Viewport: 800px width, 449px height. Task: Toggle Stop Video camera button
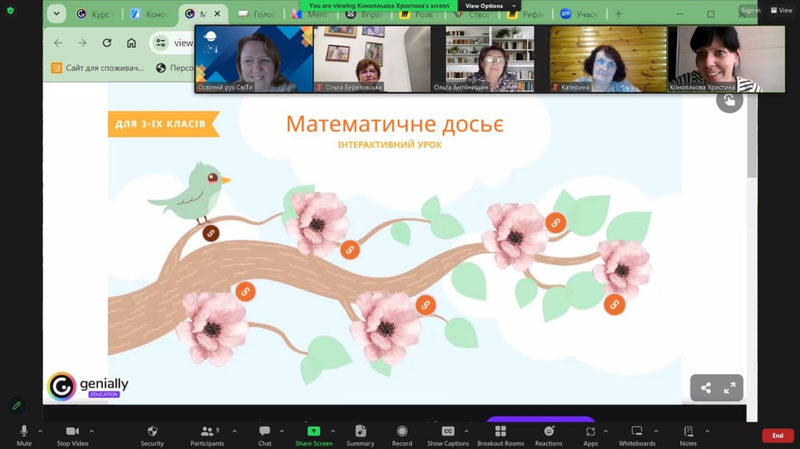(72, 435)
